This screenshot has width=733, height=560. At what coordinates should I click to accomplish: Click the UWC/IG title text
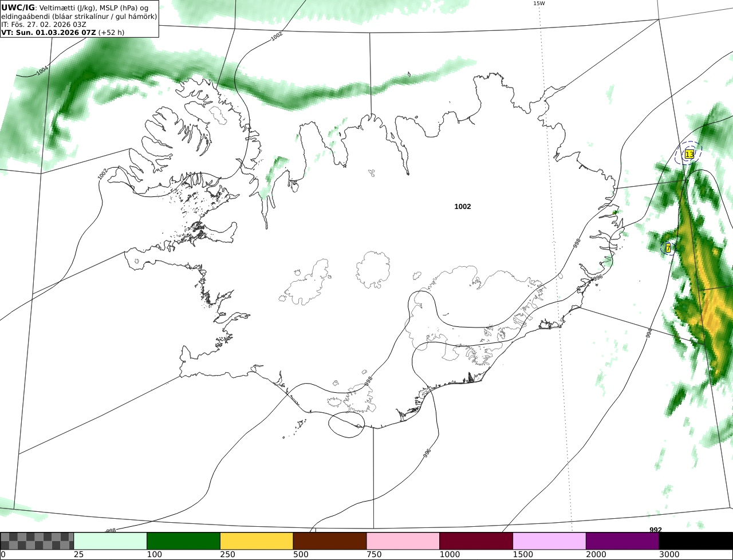tap(18, 7)
